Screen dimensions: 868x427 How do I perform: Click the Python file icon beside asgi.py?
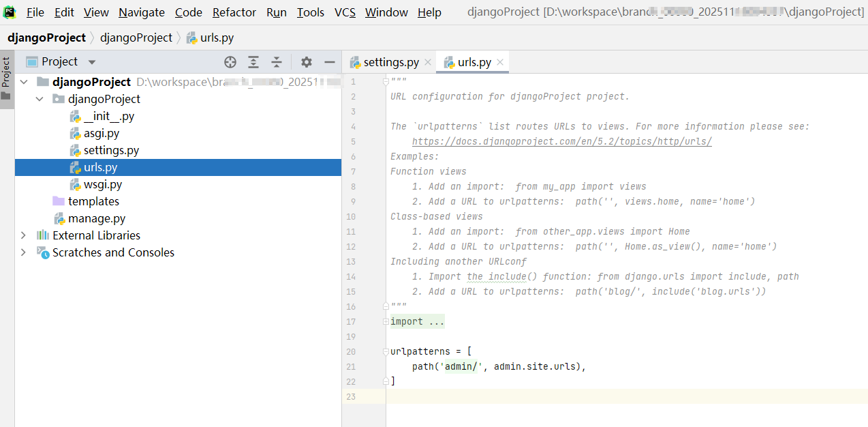click(x=75, y=133)
